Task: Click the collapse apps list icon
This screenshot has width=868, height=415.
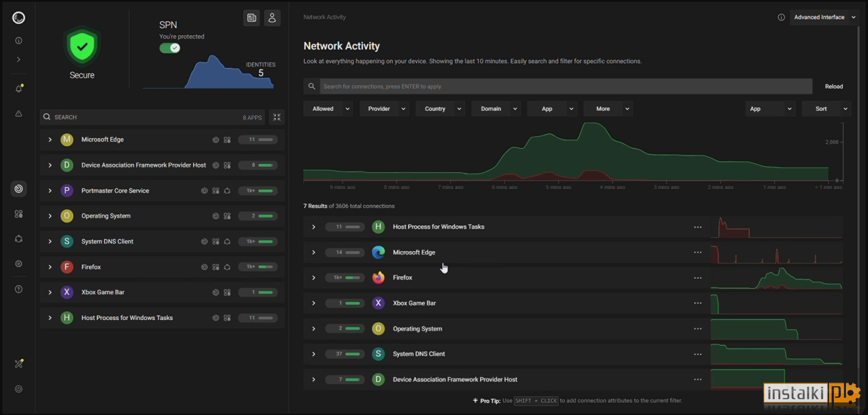Action: pos(277,117)
